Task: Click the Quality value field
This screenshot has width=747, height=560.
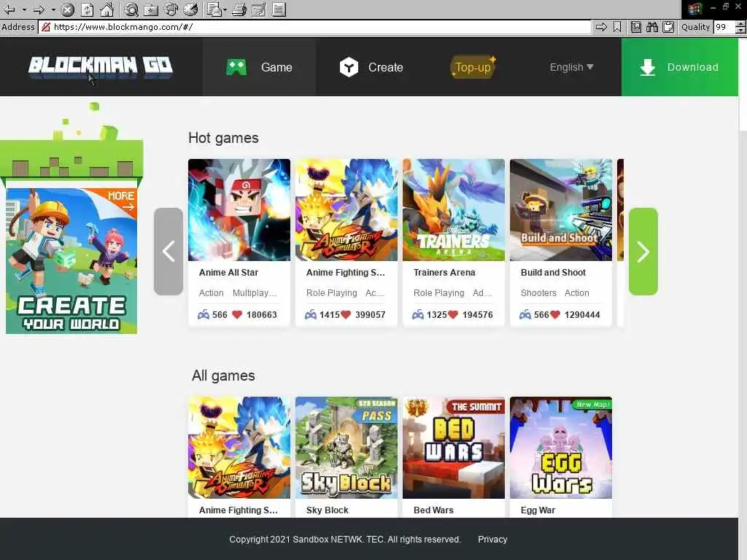Action: pyautogui.click(x=724, y=27)
